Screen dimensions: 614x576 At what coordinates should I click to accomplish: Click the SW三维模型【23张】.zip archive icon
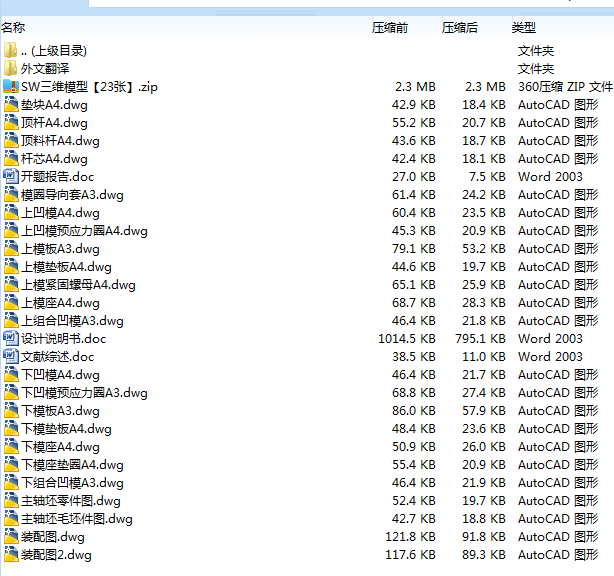pos(11,86)
